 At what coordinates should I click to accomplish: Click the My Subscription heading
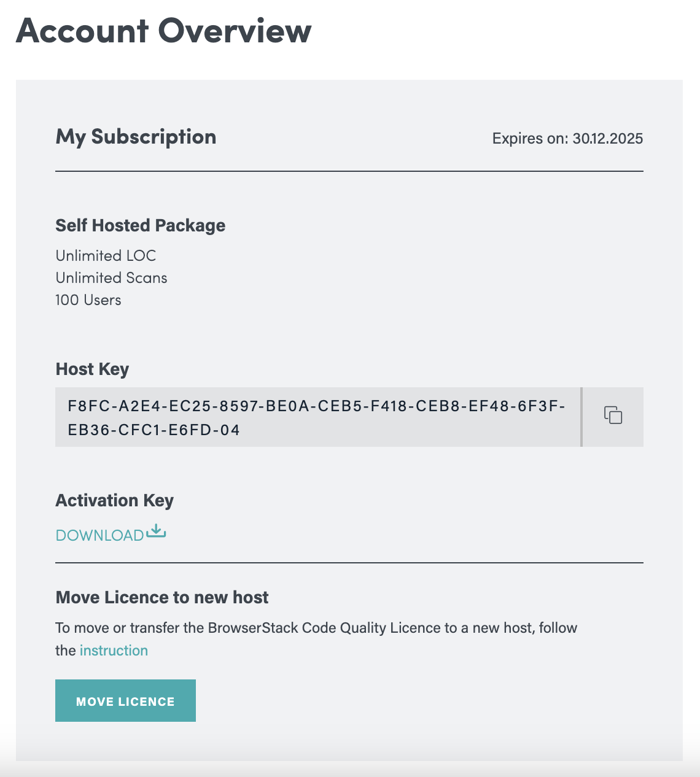(x=136, y=137)
